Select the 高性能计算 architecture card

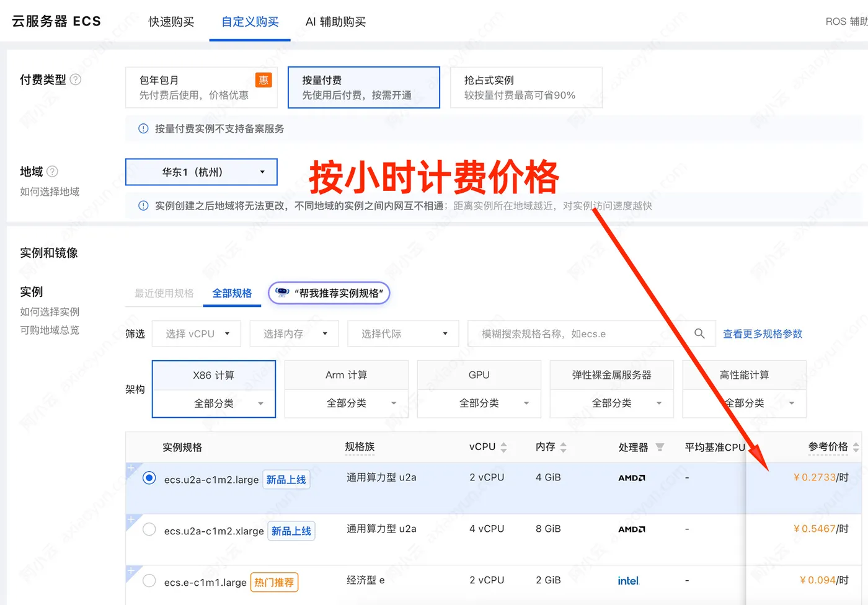[744, 375]
